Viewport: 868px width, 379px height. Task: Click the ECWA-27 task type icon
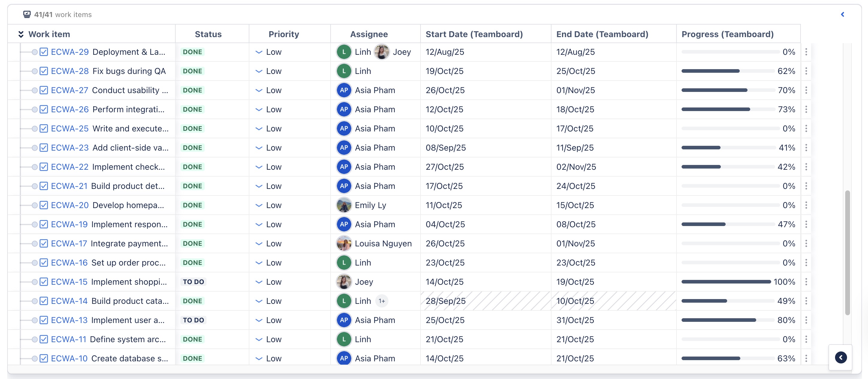[x=44, y=90]
